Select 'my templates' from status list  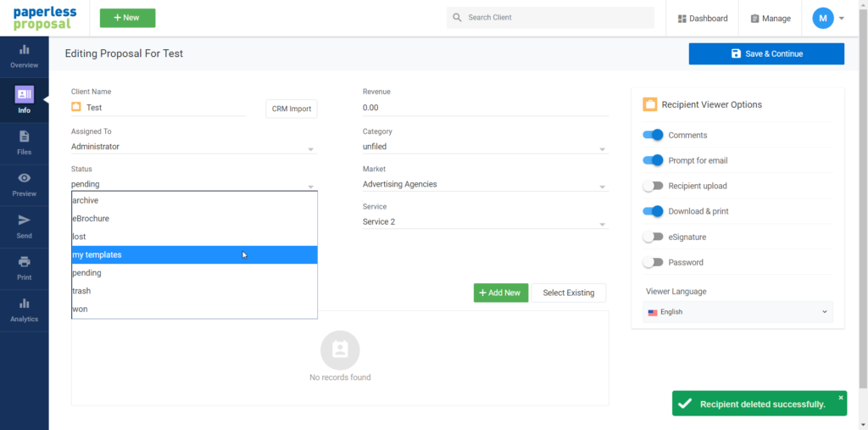pos(194,254)
